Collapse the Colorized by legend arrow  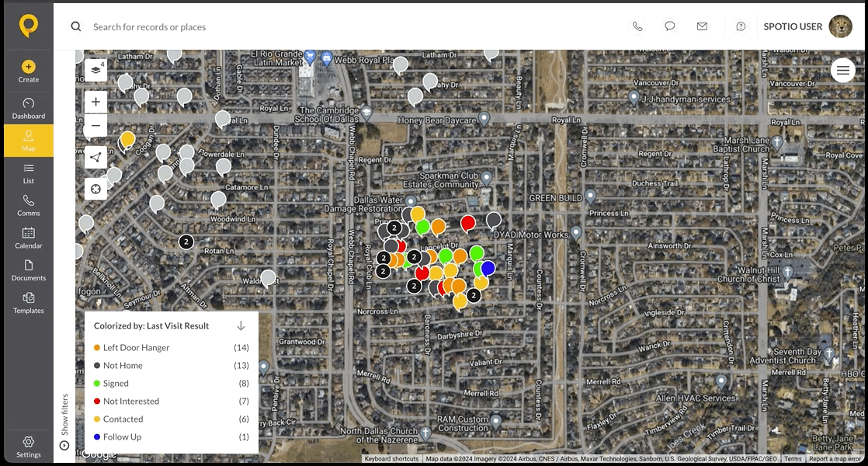point(241,325)
